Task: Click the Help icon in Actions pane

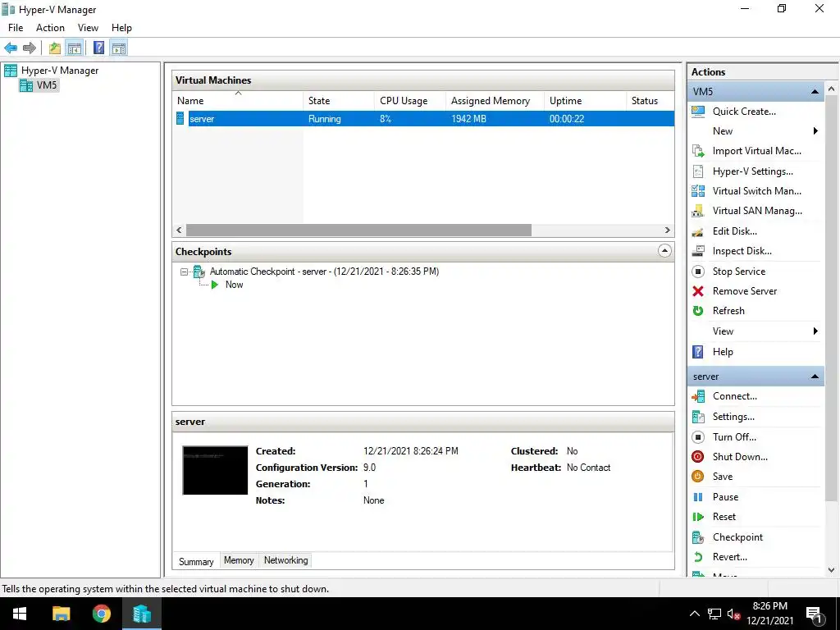Action: [x=698, y=352]
